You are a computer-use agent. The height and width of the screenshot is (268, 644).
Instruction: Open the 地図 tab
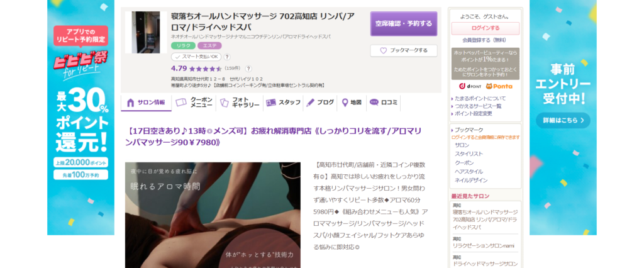click(x=351, y=103)
